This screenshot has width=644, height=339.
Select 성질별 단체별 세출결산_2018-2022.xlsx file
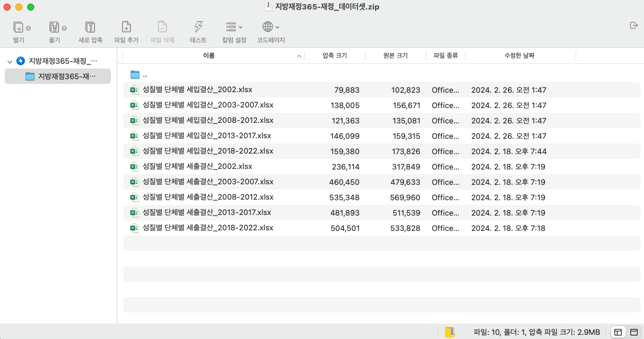point(208,228)
